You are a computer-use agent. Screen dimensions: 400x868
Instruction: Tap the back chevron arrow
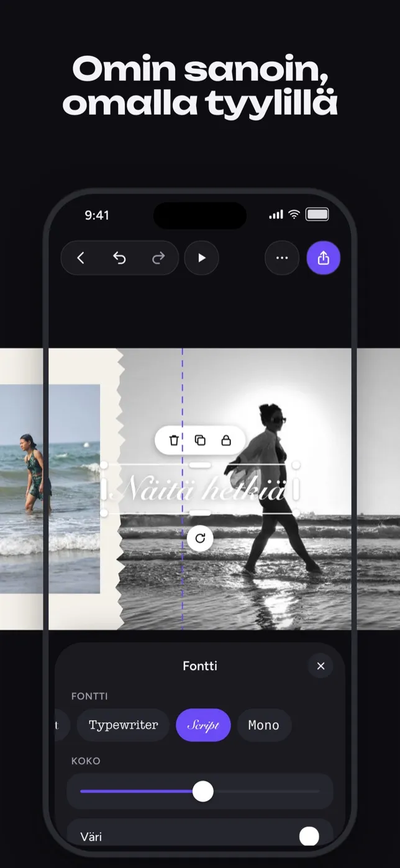[81, 258]
